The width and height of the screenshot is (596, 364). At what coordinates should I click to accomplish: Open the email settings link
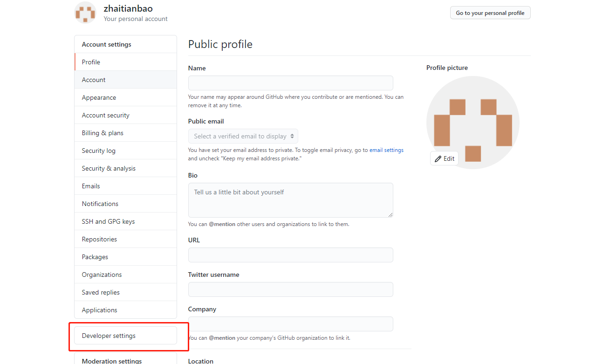pos(386,150)
